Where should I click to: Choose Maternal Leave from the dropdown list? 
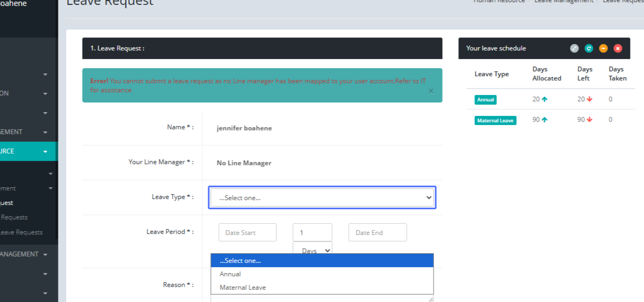point(243,288)
